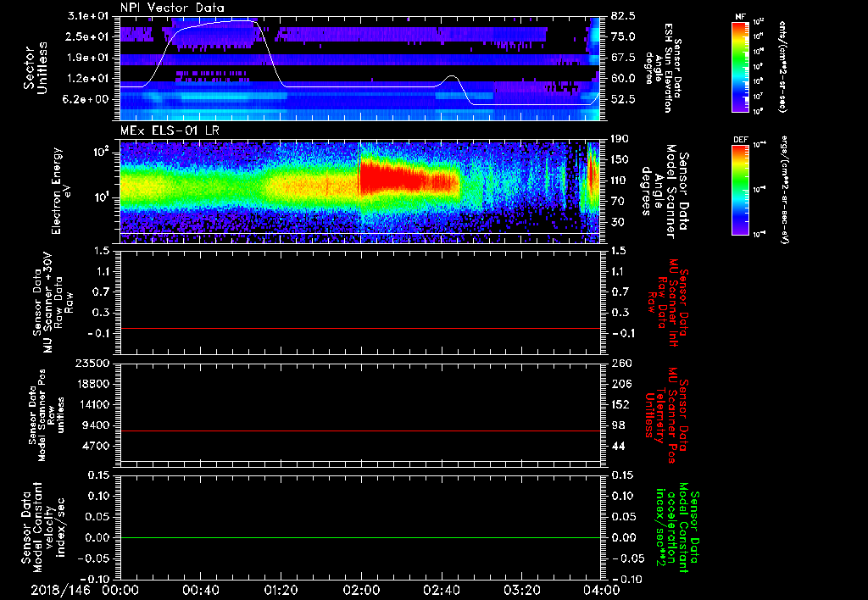The image size is (868, 600).
Task: Click the '02:00' time axis label
Action: pyautogui.click(x=361, y=591)
